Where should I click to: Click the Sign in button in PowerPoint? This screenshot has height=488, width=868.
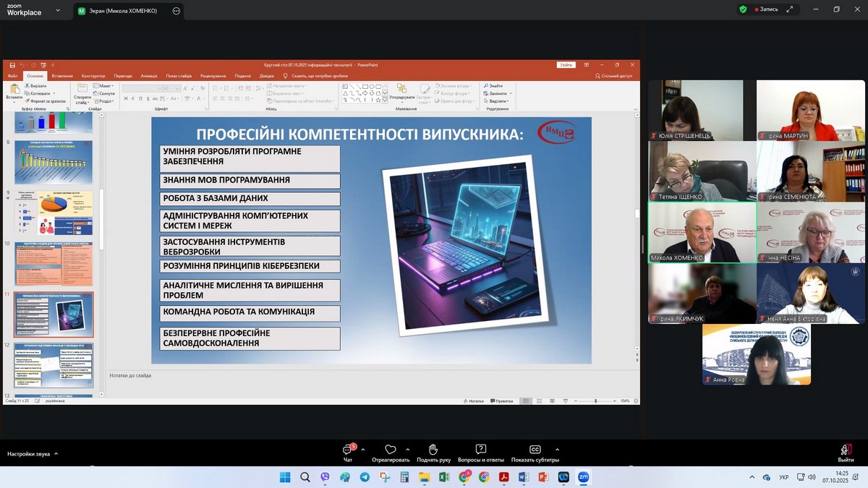[566, 65]
